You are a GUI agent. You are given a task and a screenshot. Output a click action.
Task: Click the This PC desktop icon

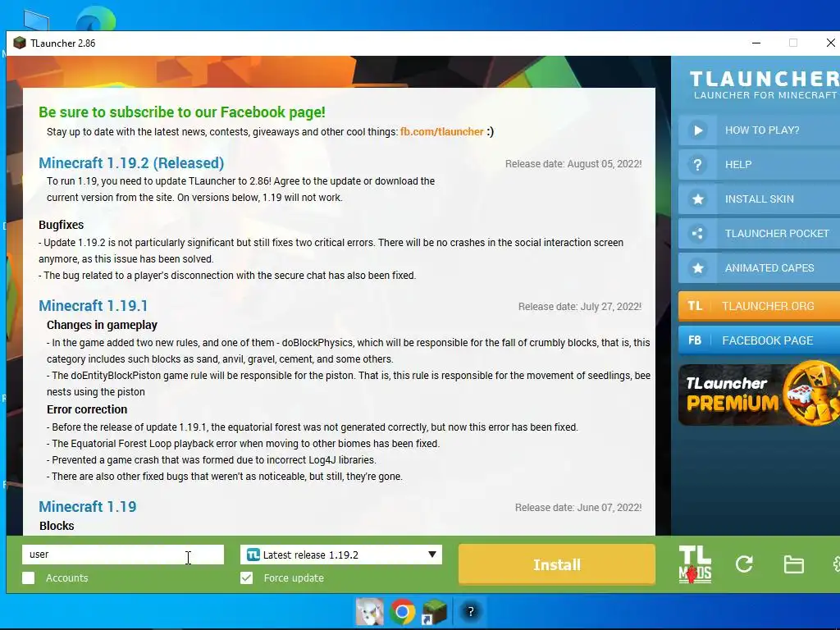pos(36,21)
